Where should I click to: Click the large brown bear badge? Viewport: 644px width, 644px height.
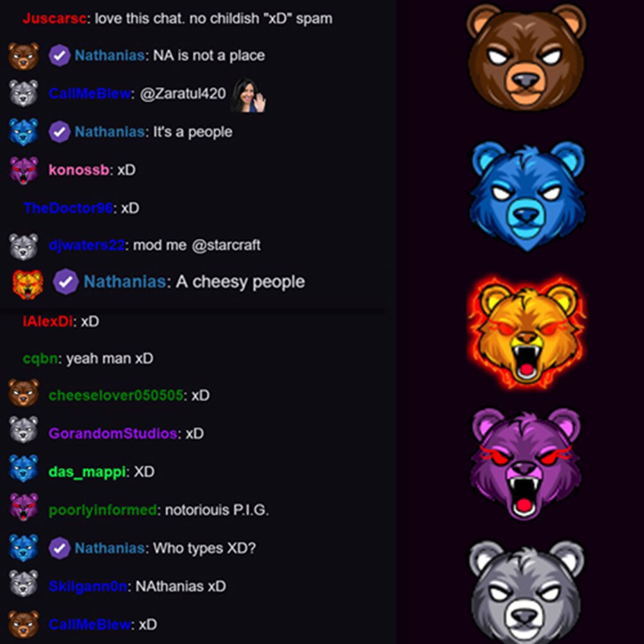527,58
